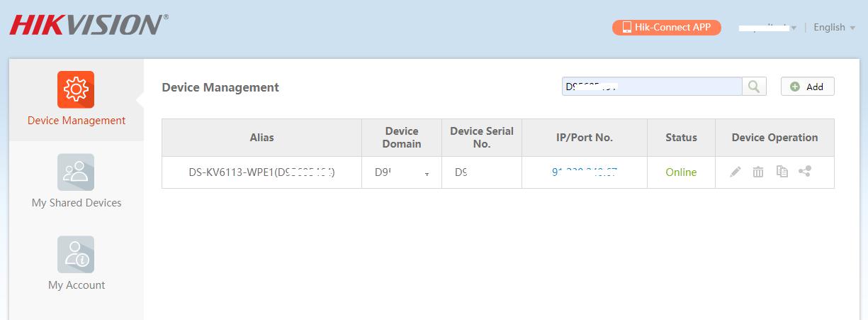Open the Hik-Connect APP button
Viewport: 868px width, 320px height.
coord(666,28)
